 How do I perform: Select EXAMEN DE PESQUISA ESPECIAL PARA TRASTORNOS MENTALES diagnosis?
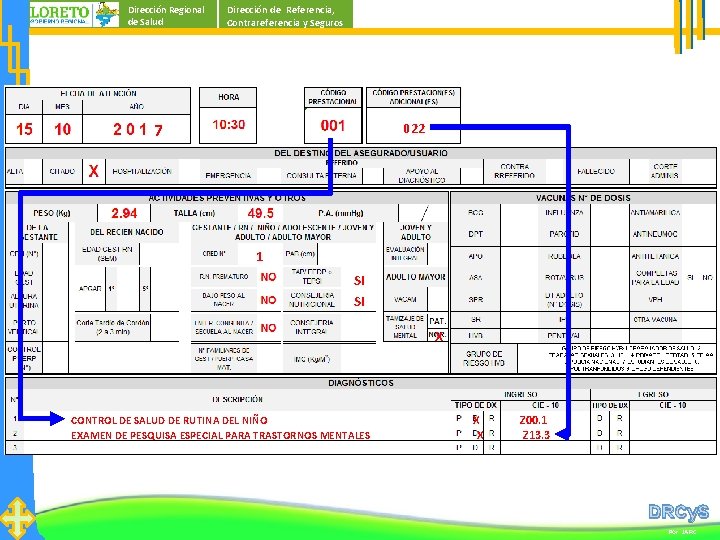coord(220,435)
